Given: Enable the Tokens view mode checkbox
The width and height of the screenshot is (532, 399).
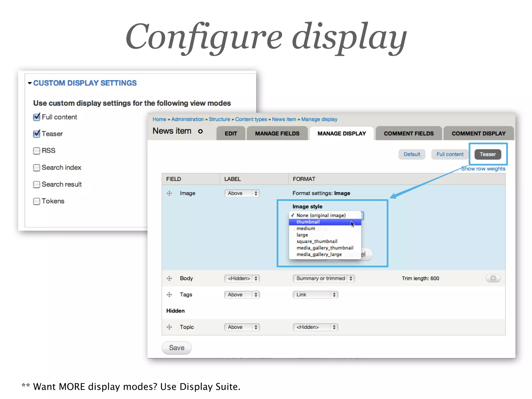Looking at the screenshot, I should 37,201.
